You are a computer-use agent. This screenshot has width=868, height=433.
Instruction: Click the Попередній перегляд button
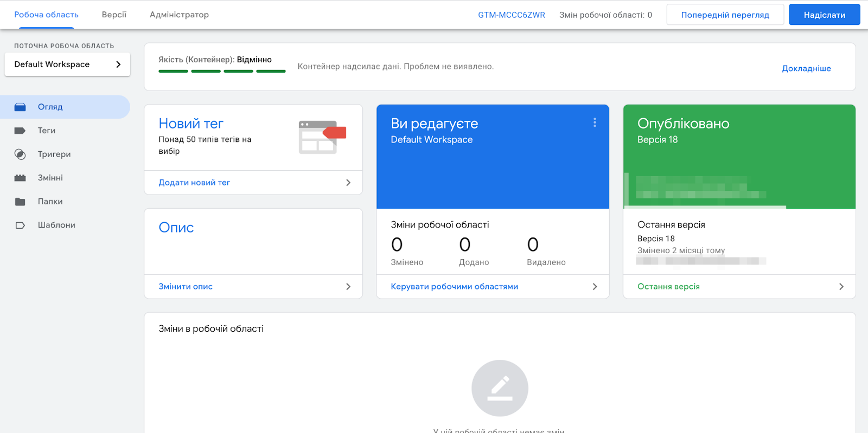coord(725,15)
